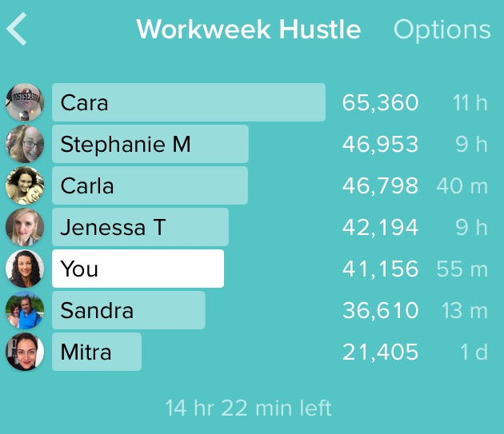This screenshot has height=434, width=504.
Task: Tap the Carla leaderboard bar
Action: tap(150, 185)
